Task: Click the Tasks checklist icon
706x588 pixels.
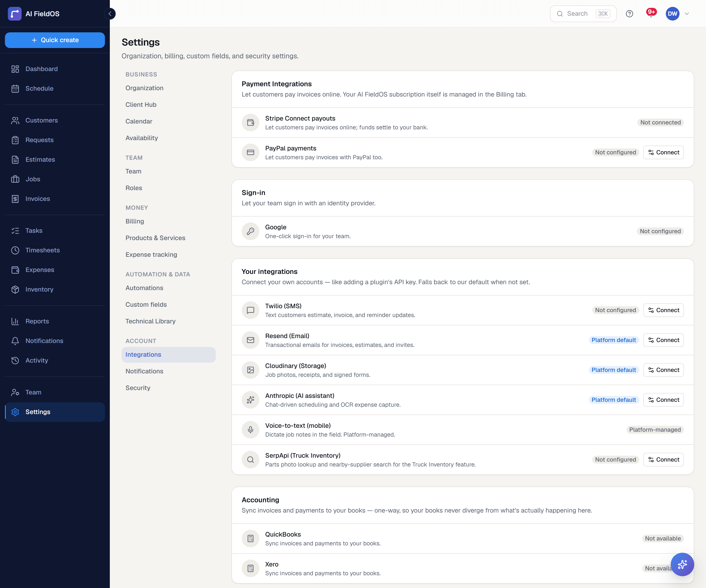Action: coord(15,231)
